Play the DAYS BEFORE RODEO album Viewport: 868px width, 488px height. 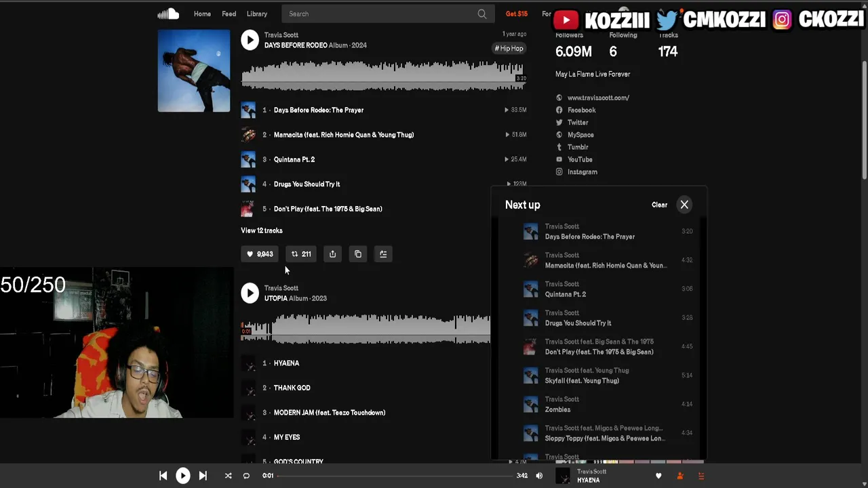250,40
